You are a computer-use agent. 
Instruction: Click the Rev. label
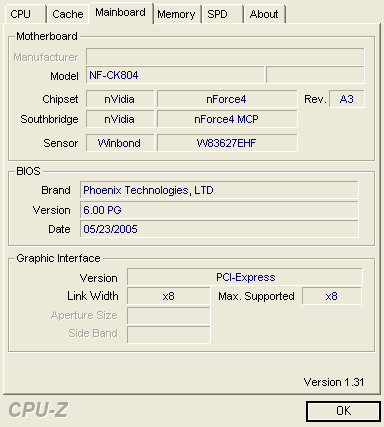pos(315,99)
